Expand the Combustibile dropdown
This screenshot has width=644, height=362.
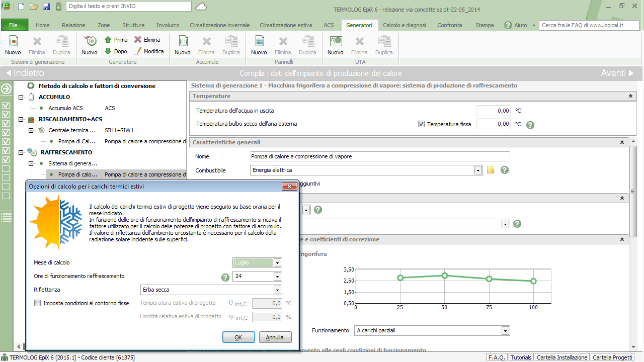coord(478,170)
